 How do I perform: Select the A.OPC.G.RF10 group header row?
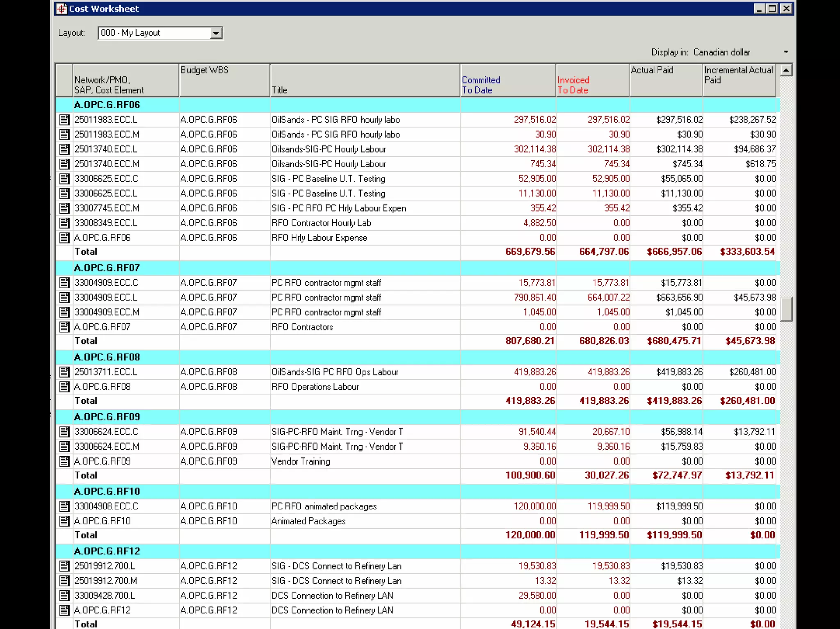pos(107,492)
